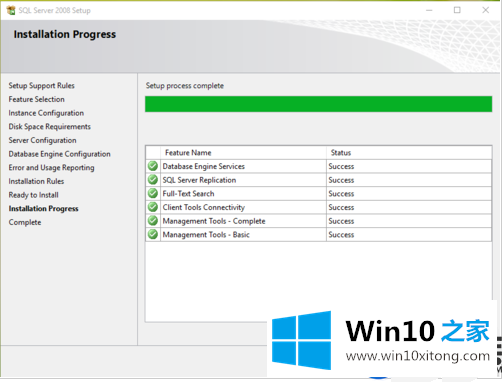Select the Complete step in sidebar
The width and height of the screenshot is (502, 382).
pyautogui.click(x=25, y=222)
